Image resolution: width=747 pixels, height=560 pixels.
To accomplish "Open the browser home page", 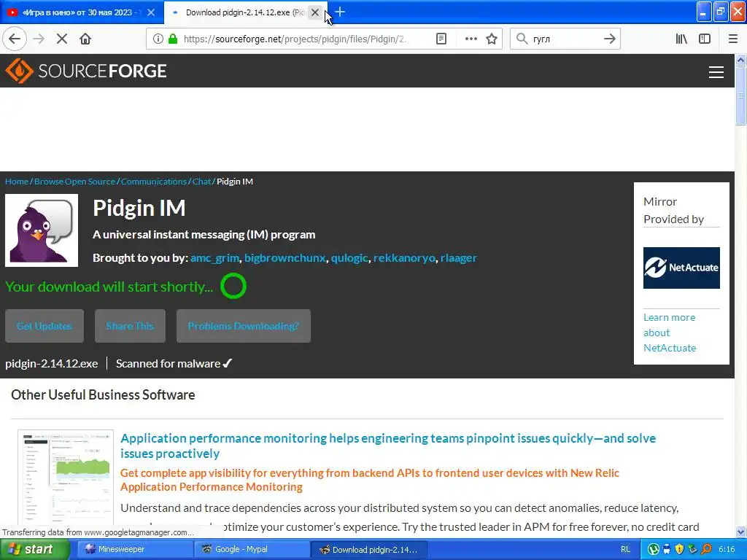I will (85, 39).
